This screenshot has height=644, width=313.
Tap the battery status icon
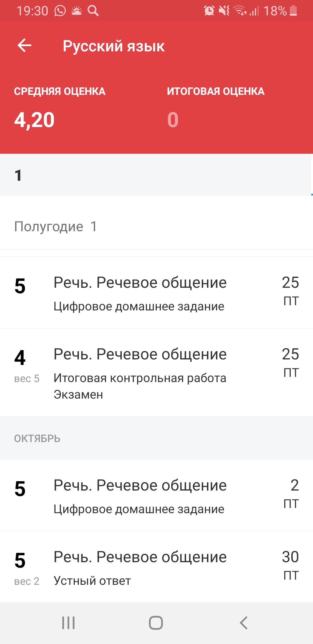click(x=293, y=11)
